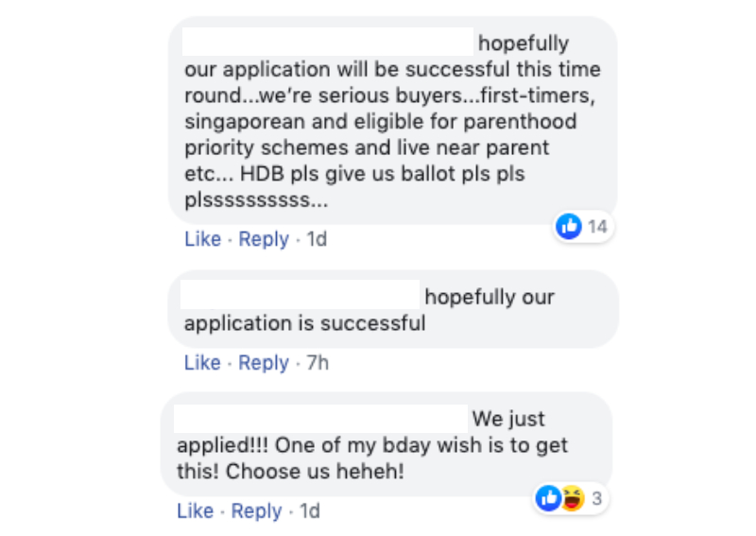Reply to the HDB ballot pls comment

pos(264,239)
